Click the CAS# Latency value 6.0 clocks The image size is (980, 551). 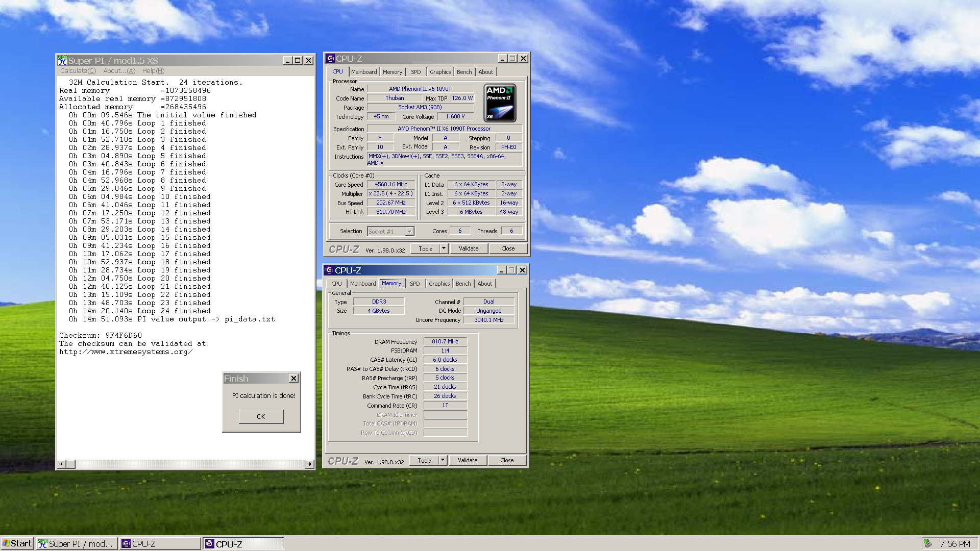445,360
